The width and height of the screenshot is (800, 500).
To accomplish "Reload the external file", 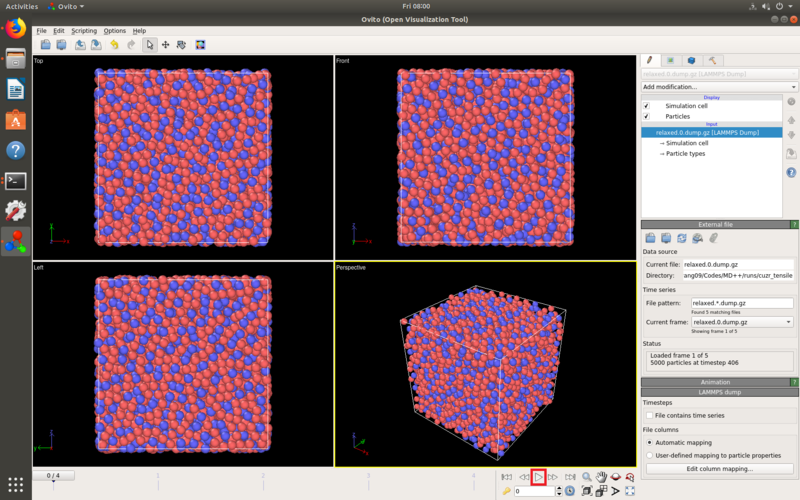I will tap(682, 238).
